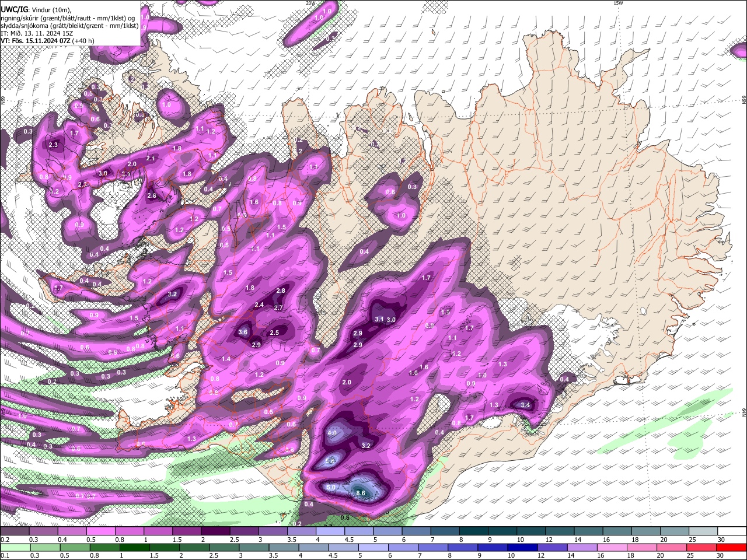
Task: Click the 2.4 precipitation value label
Action: pyautogui.click(x=259, y=304)
